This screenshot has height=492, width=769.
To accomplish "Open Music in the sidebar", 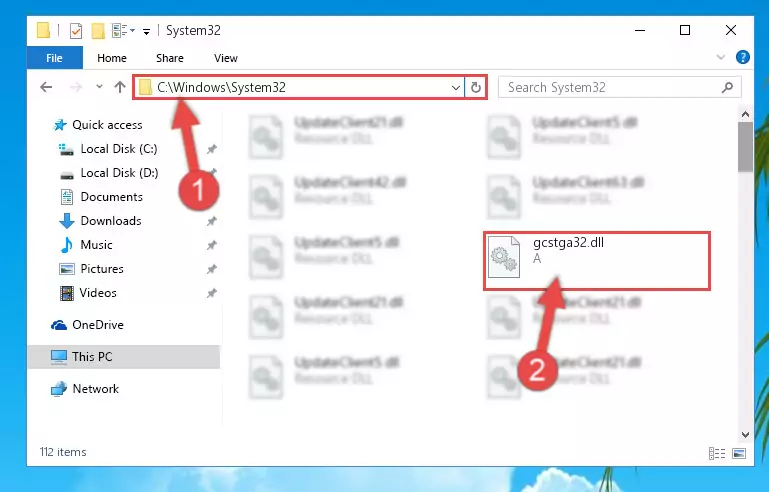I will click(x=96, y=245).
